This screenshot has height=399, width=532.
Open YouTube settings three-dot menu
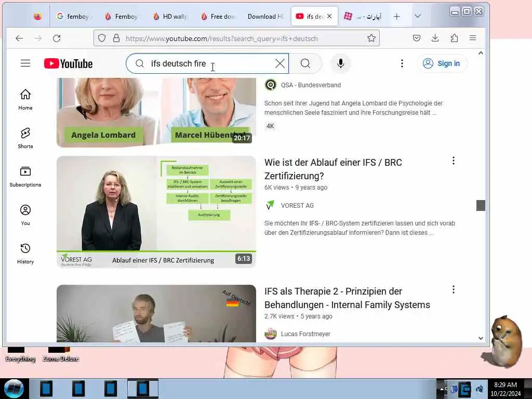coord(402,63)
